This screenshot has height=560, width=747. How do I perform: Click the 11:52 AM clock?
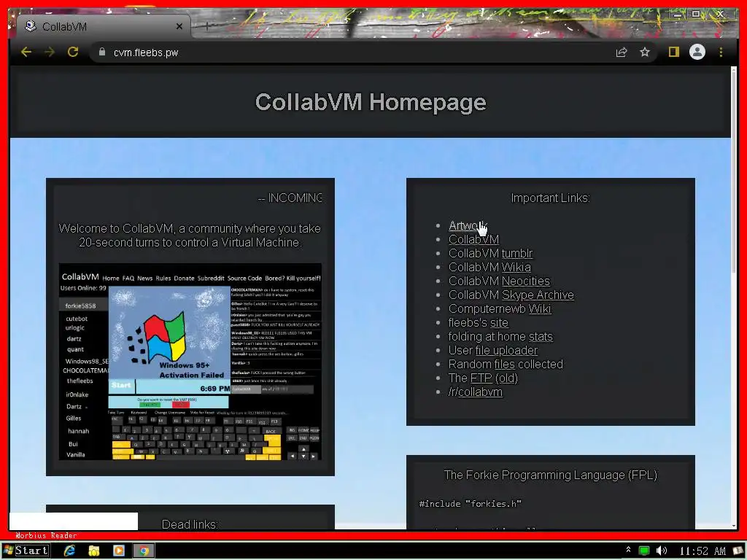(x=703, y=551)
